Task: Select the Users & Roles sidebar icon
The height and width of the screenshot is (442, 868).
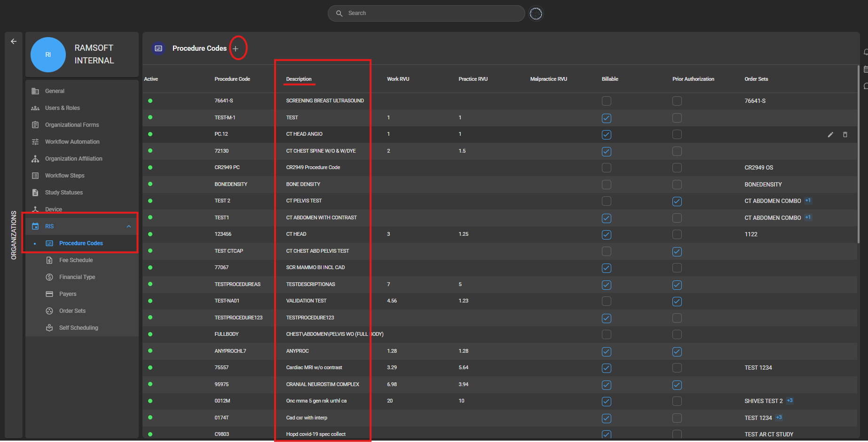Action: [x=35, y=108]
